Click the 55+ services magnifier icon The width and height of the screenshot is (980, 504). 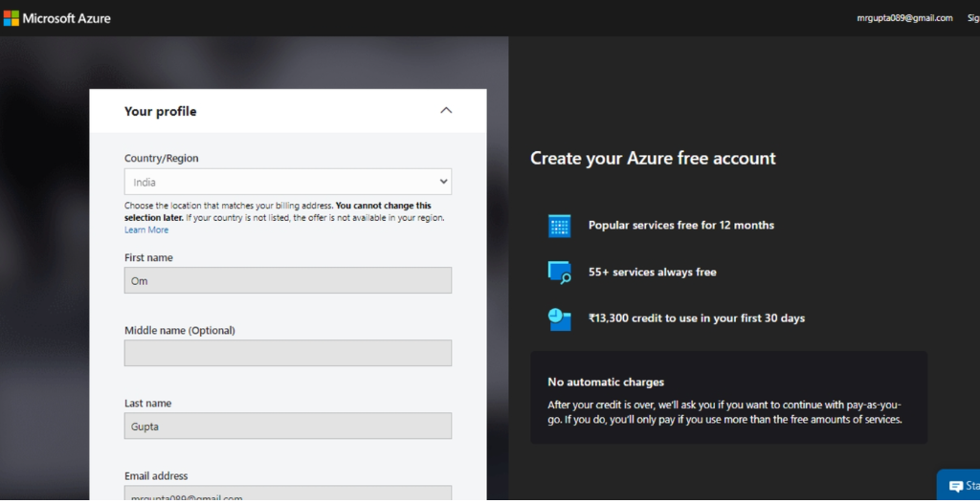click(x=559, y=273)
